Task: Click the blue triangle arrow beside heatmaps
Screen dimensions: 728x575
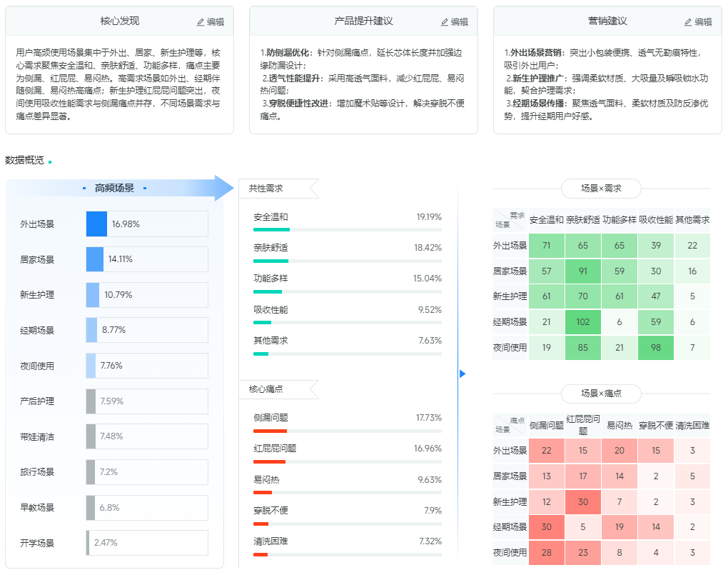Action: point(462,374)
